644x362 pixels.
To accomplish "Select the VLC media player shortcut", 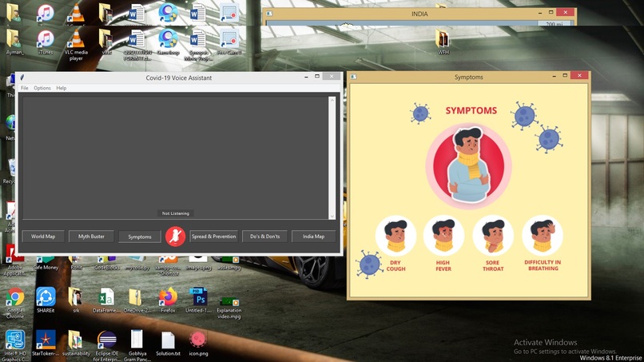I will 76,46.
